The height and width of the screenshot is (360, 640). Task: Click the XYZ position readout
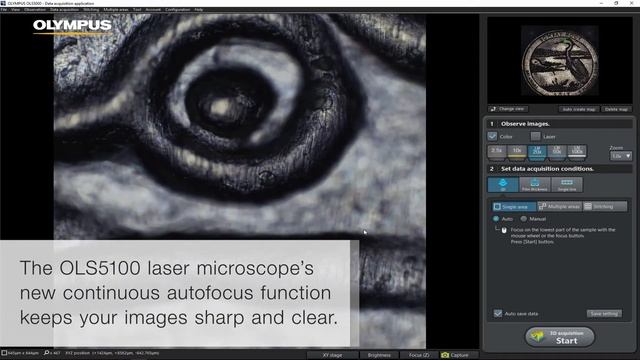coord(112,353)
